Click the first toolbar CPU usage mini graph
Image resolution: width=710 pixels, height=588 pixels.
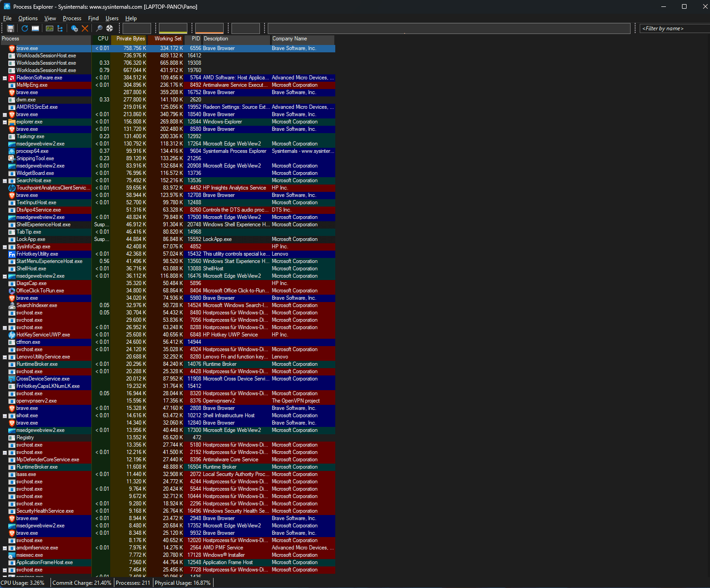pos(137,28)
